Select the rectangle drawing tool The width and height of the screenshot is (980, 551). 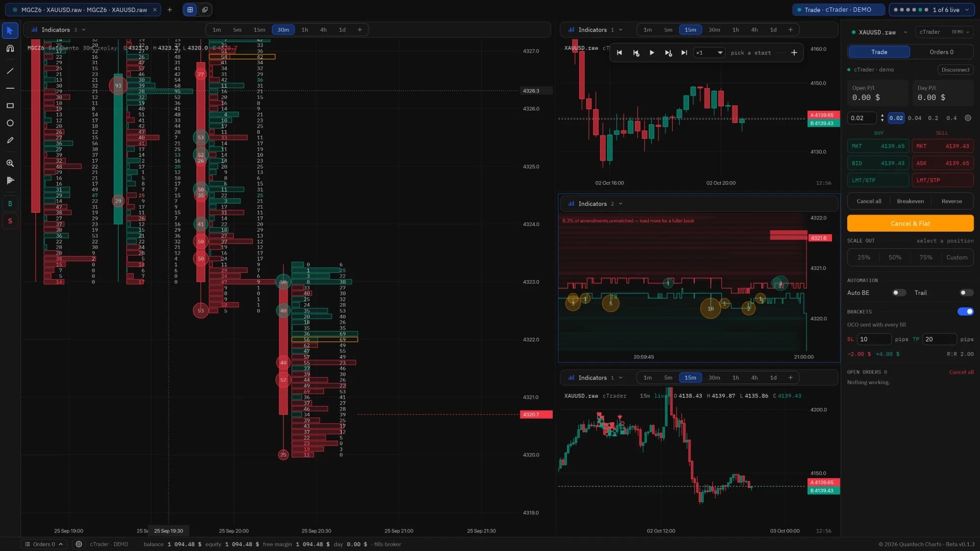coord(10,106)
